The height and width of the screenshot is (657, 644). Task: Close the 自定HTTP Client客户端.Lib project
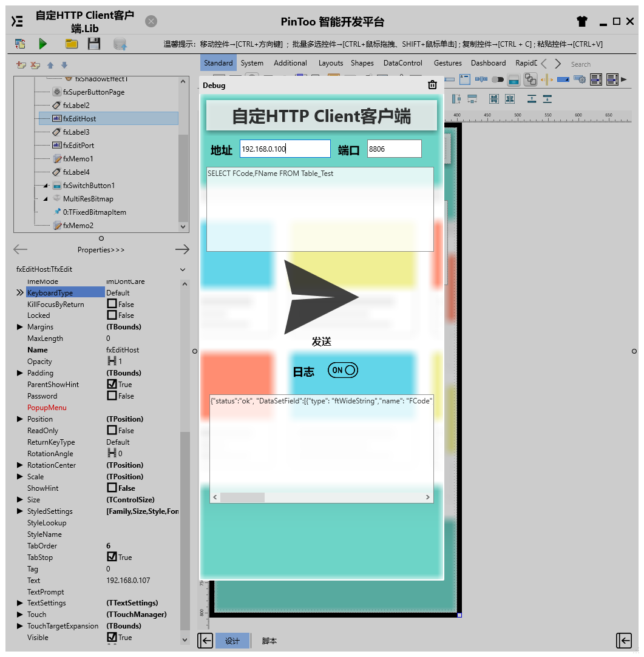point(151,21)
